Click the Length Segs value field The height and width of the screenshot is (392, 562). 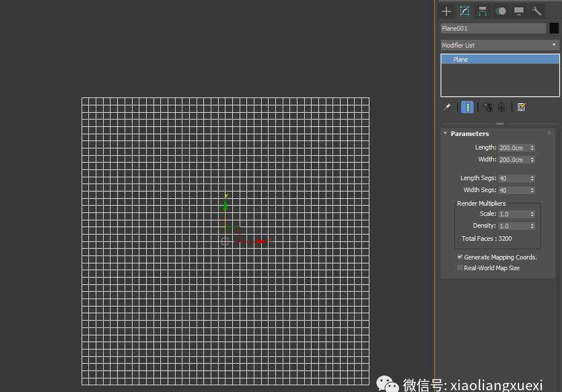click(514, 178)
